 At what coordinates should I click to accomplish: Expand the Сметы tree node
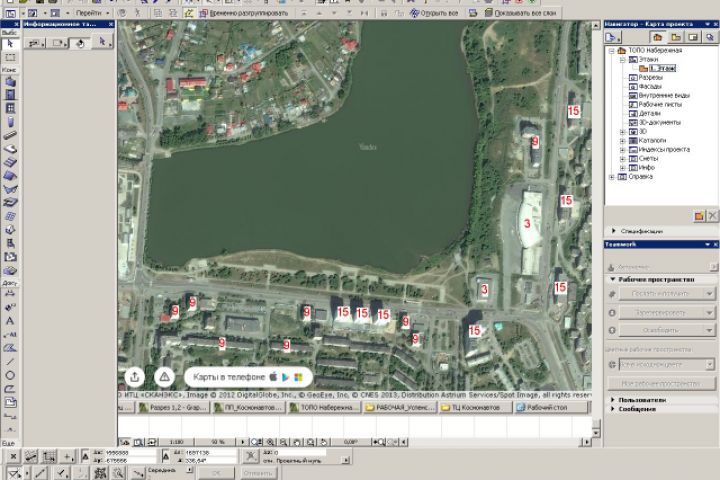623,159
